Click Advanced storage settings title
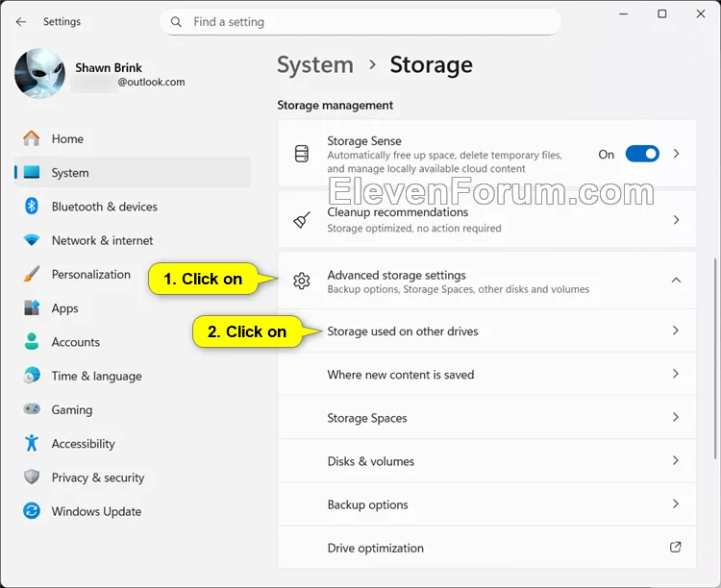This screenshot has width=721, height=588. pos(396,275)
